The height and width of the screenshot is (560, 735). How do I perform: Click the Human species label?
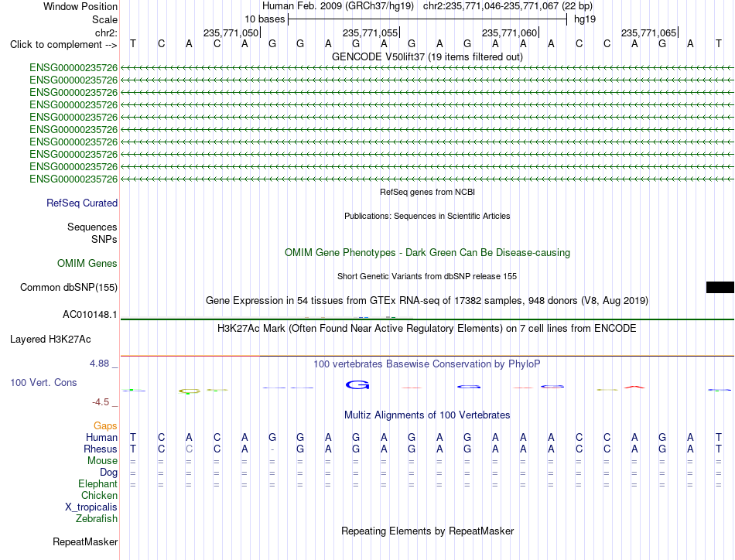coord(101,437)
